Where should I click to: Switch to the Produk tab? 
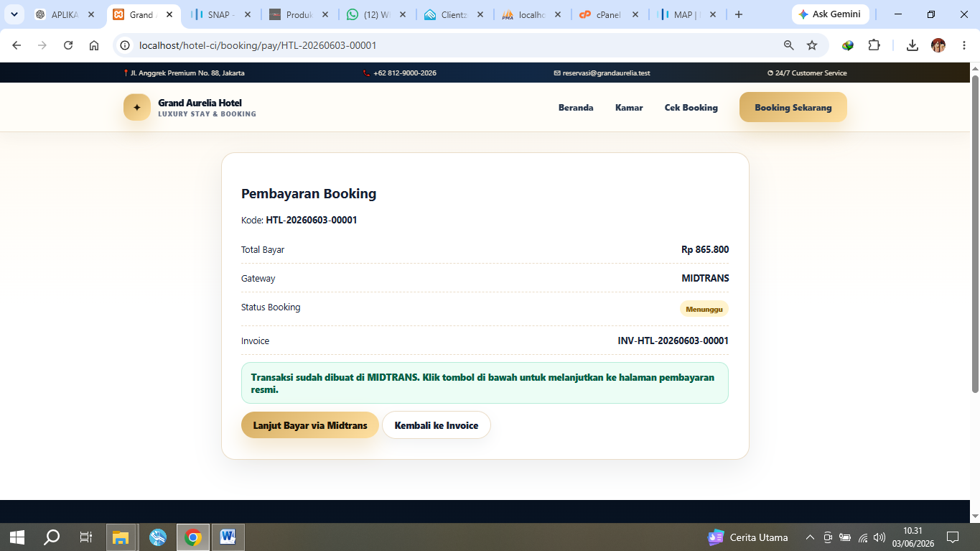(299, 14)
